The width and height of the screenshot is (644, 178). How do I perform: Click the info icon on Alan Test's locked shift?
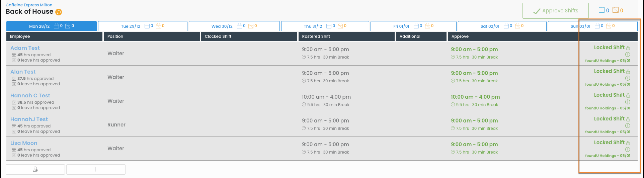click(x=628, y=78)
